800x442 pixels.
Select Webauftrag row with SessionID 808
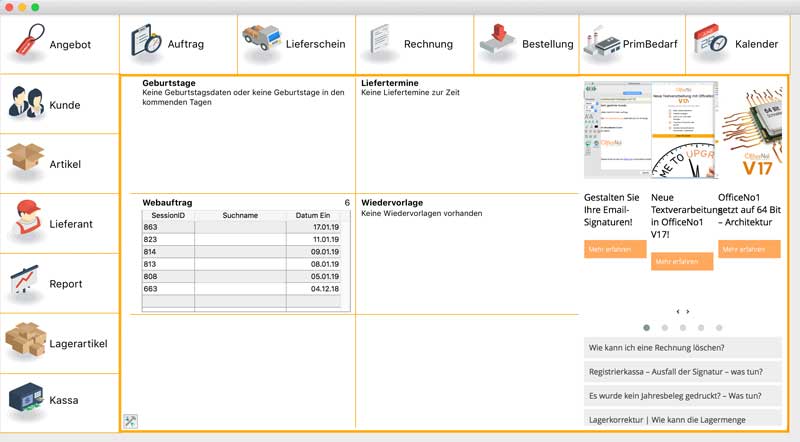[241, 276]
